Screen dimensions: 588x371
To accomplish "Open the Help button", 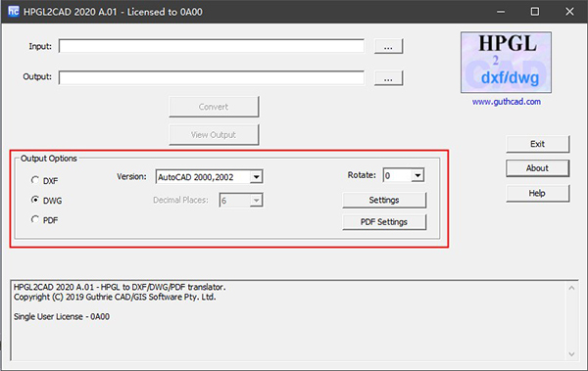I will click(537, 194).
